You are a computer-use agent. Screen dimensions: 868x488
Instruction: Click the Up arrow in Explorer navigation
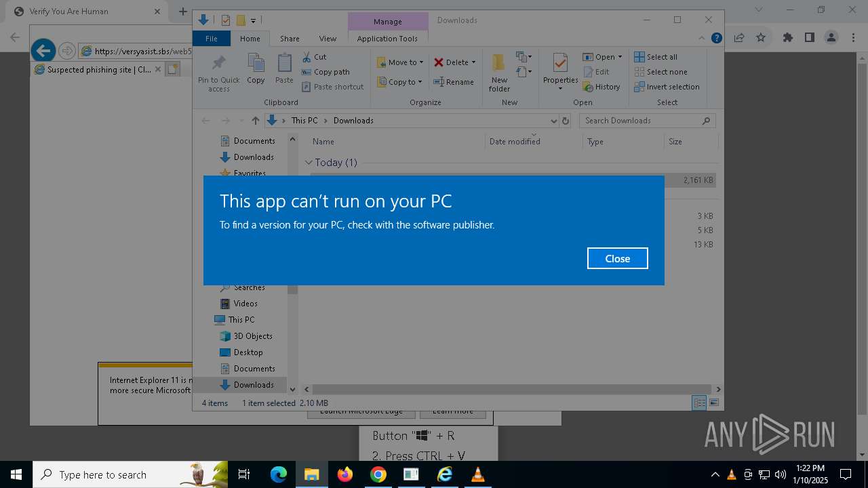click(x=255, y=121)
